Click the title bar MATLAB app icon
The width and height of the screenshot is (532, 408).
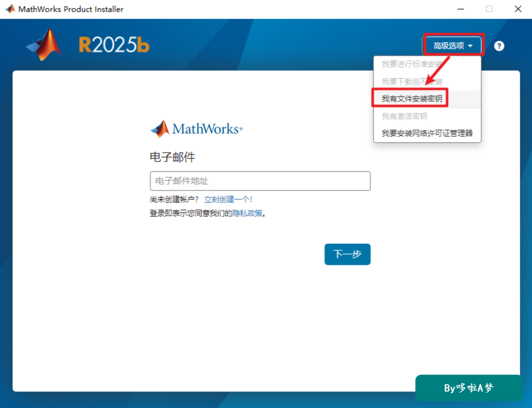tap(10, 9)
